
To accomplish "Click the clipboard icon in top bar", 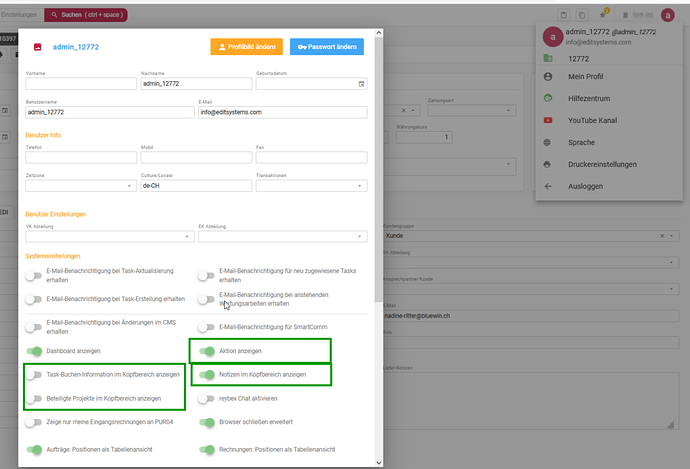I will point(563,15).
